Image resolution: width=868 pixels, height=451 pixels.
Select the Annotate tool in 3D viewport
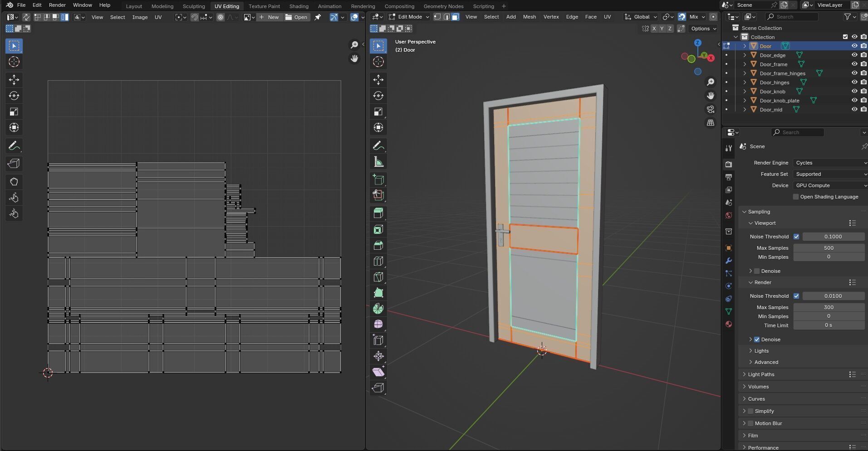[x=378, y=146]
